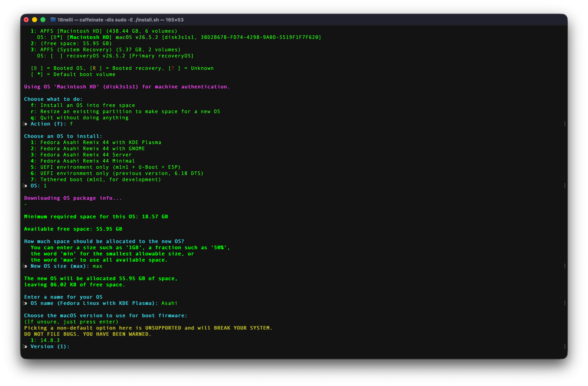Click 'Available free space: 55.95 GB'

click(73, 229)
